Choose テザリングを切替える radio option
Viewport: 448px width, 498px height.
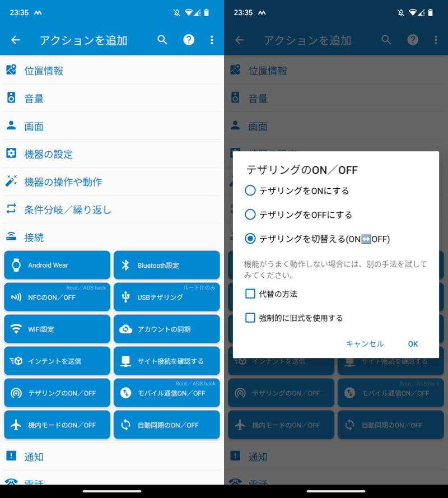[x=250, y=239]
